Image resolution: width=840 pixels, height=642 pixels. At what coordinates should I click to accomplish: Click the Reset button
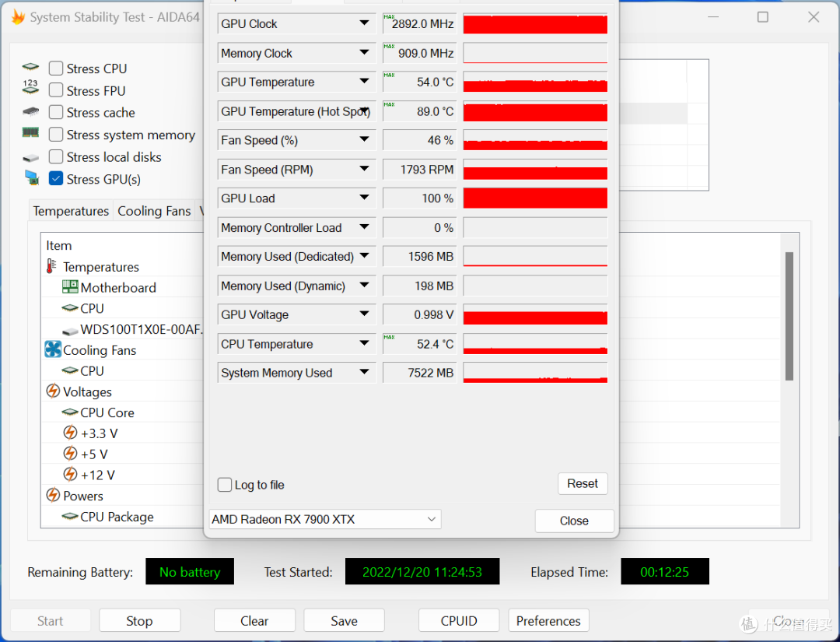[x=583, y=483]
